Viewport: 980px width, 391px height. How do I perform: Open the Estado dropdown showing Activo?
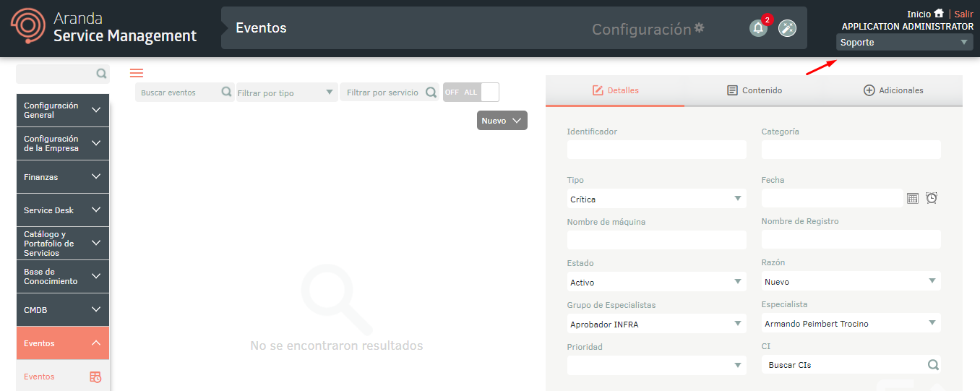coord(656,282)
